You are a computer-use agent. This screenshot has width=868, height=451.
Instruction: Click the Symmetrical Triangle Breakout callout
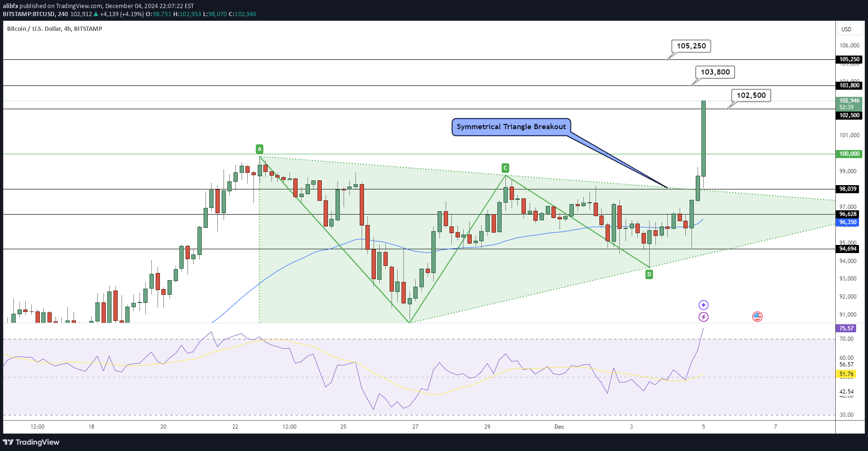point(511,127)
